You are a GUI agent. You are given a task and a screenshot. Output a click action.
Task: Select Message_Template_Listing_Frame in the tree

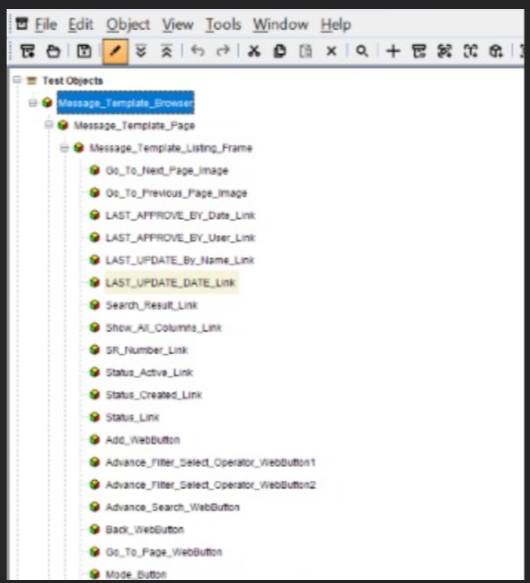[171, 148]
